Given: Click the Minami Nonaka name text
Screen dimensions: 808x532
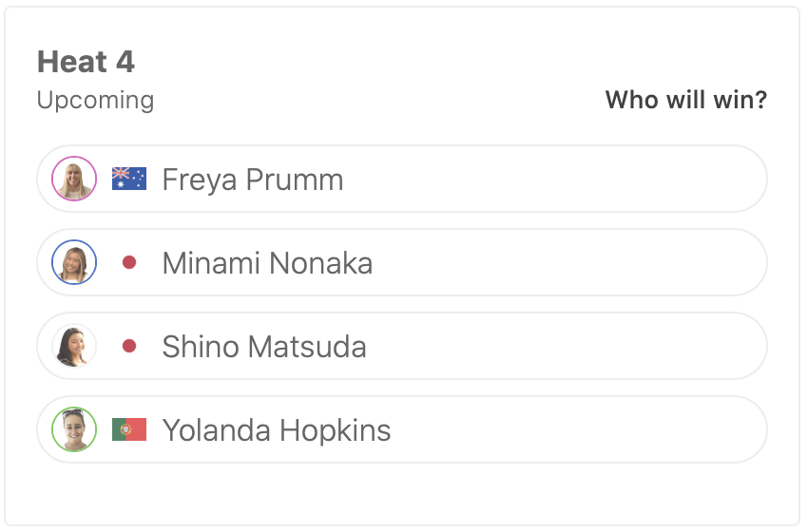Looking at the screenshot, I should 267,263.
